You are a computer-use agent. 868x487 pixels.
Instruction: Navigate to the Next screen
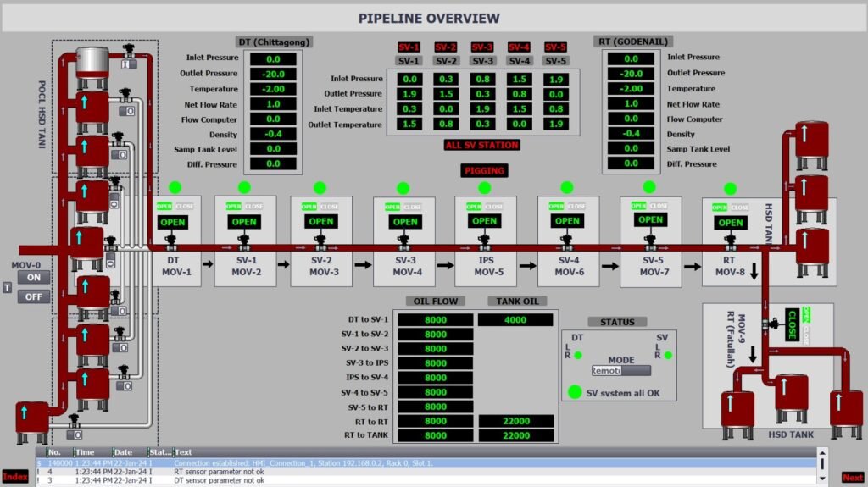(x=852, y=478)
